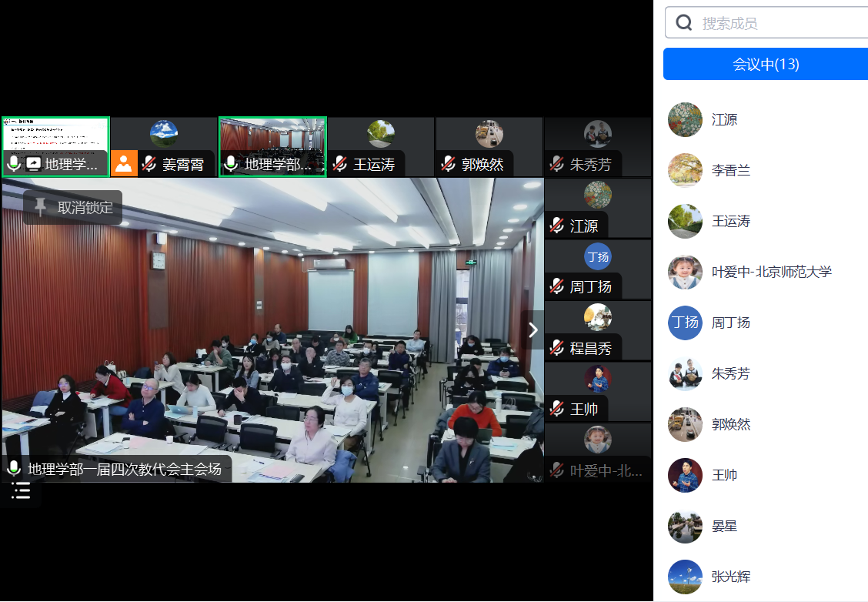Screen dimensions: 868x602
Task: Switch to the 会议中(13) tab
Action: (x=765, y=65)
